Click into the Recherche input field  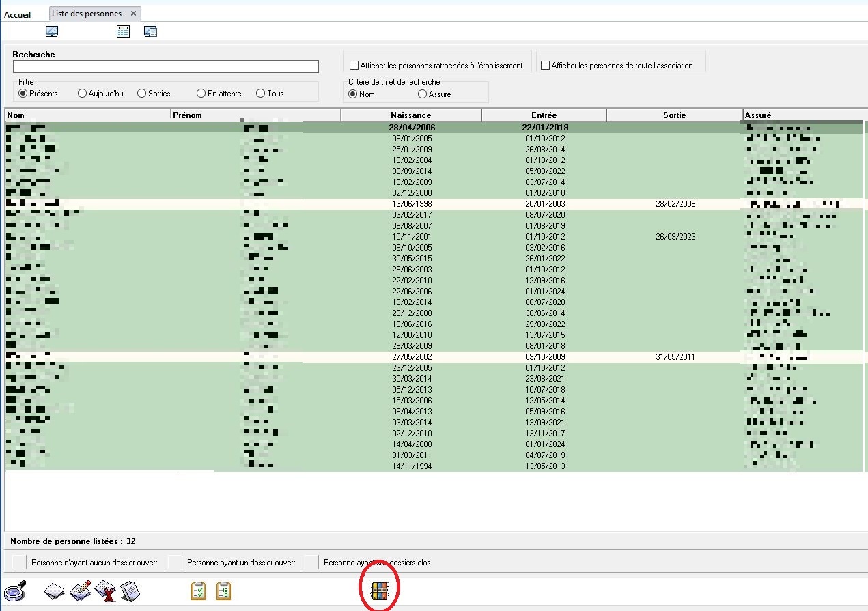pyautogui.click(x=165, y=67)
